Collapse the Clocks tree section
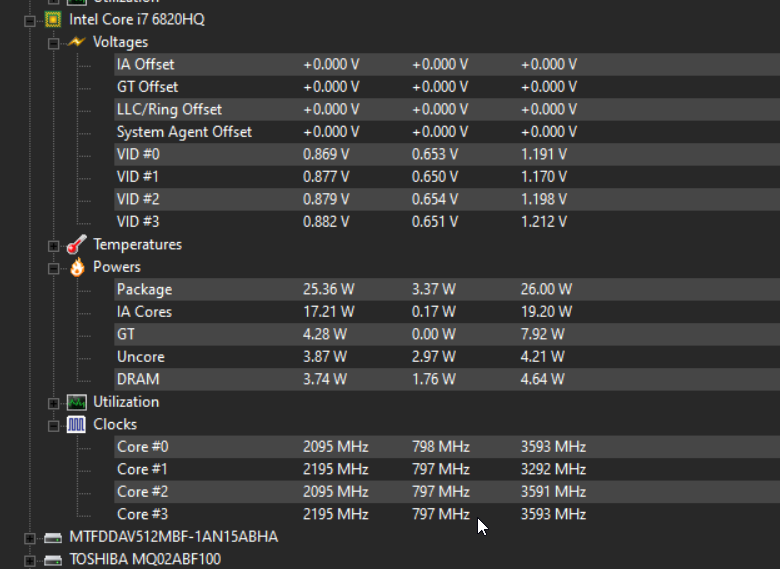 pyautogui.click(x=53, y=425)
